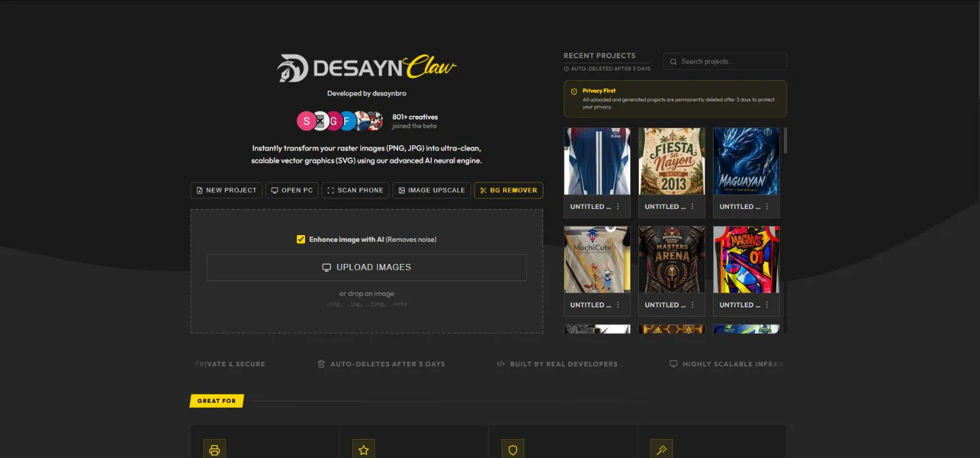Click the monitor icon beside Highly Scalable
980x458 pixels.
click(674, 364)
